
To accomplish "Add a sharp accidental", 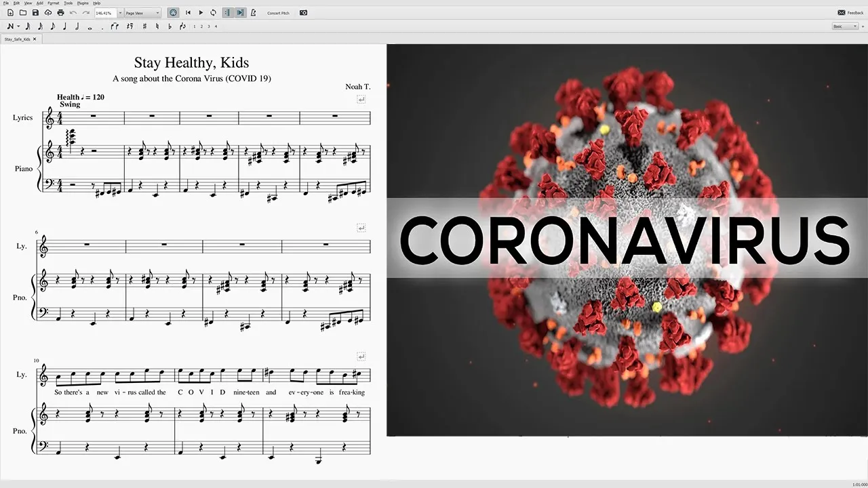I will (x=144, y=26).
